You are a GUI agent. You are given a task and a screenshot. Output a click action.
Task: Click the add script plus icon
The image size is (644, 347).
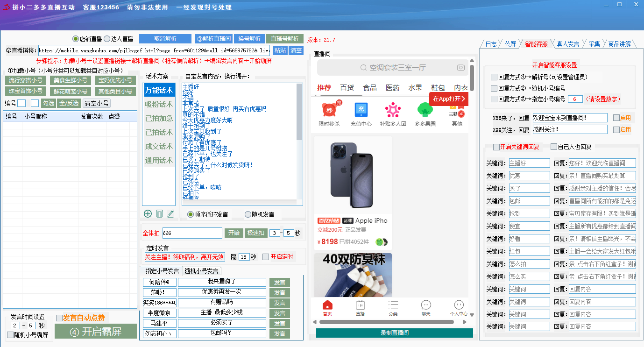(148, 213)
